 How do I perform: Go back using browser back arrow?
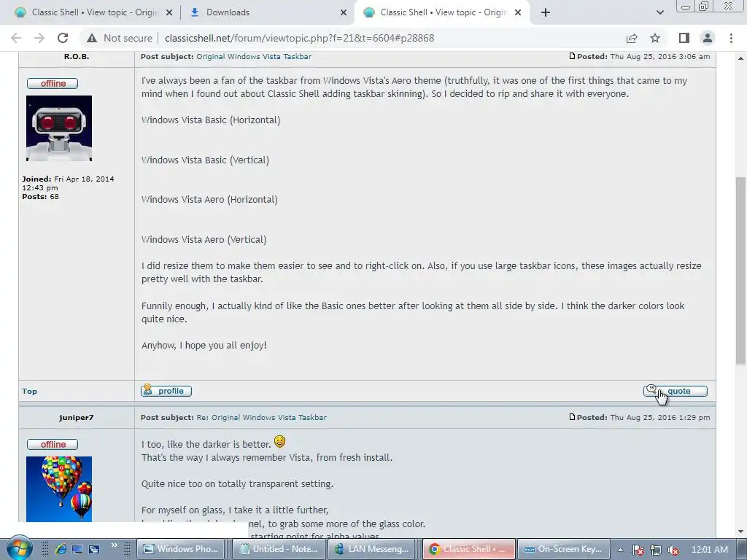pos(16,38)
